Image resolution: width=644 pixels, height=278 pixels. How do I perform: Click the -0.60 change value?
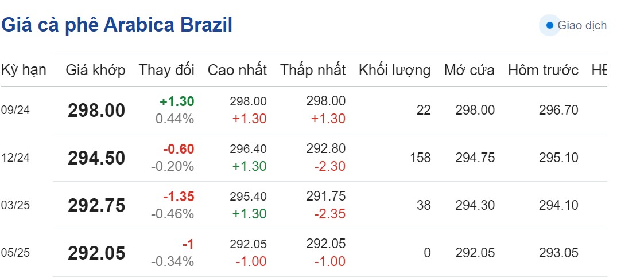pos(179,149)
